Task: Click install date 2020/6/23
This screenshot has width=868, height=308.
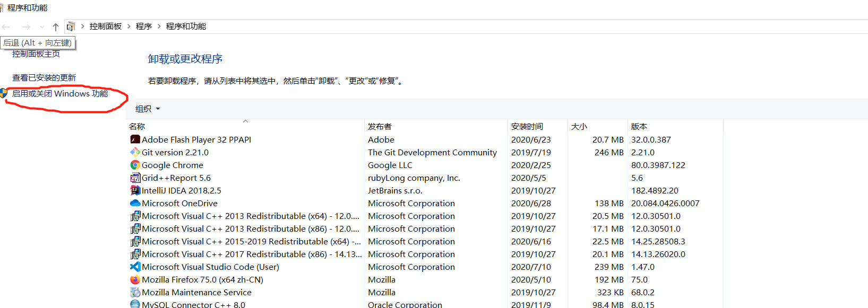Action: click(531, 139)
